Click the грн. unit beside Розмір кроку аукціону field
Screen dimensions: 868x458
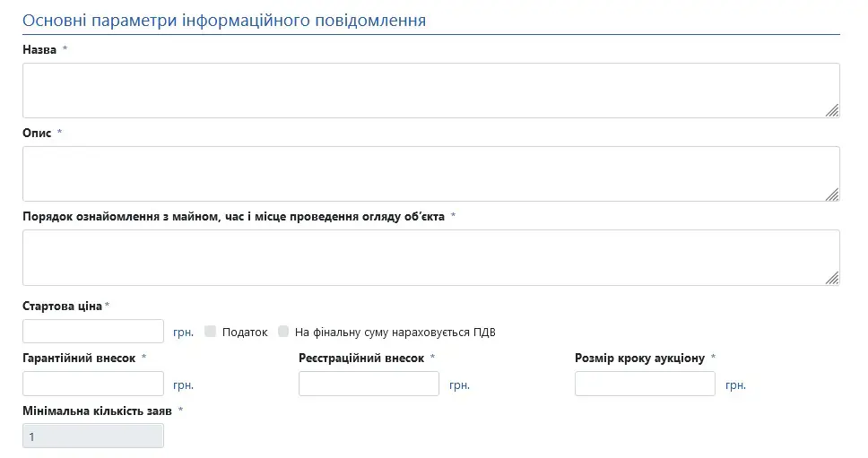(735, 385)
